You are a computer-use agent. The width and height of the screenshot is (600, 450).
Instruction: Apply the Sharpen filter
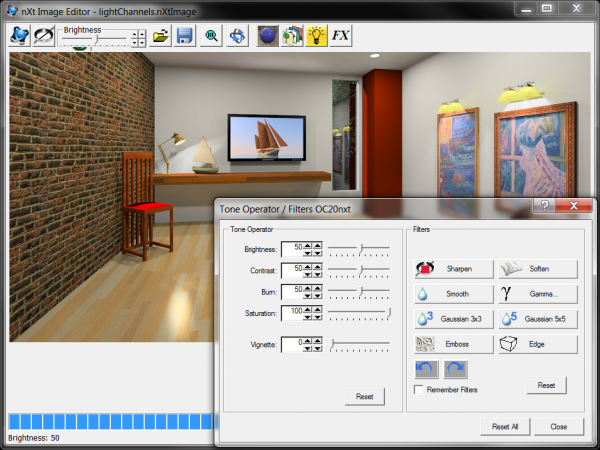pyautogui.click(x=454, y=269)
